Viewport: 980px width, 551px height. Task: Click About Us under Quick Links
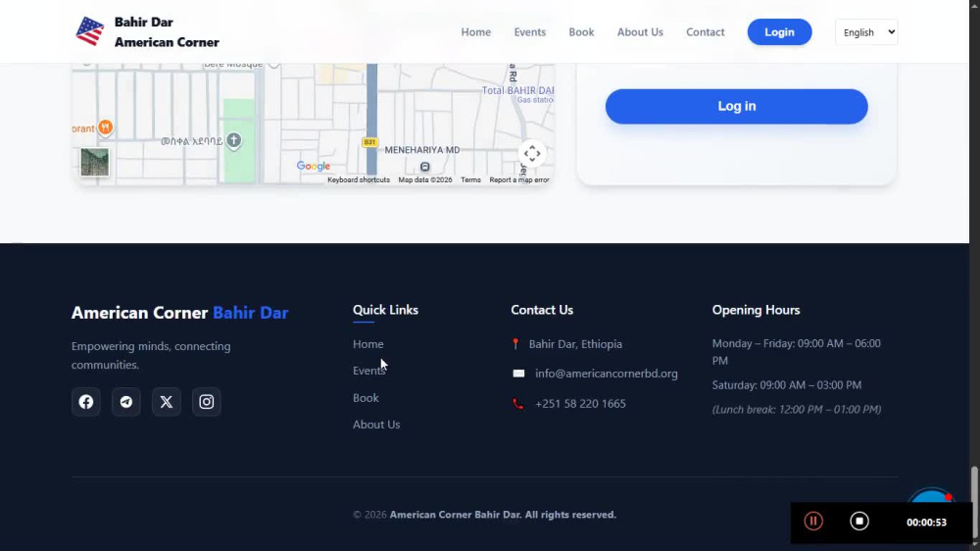click(x=376, y=425)
